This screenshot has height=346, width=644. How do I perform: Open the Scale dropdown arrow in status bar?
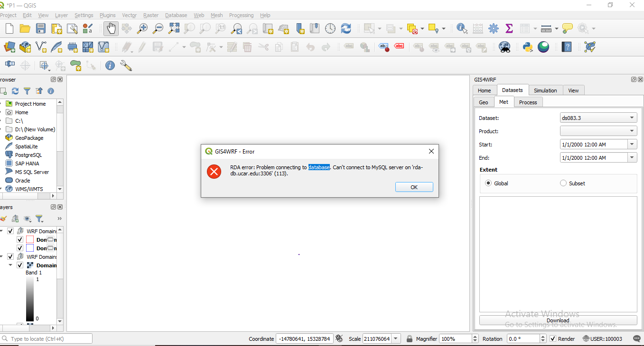coord(396,339)
